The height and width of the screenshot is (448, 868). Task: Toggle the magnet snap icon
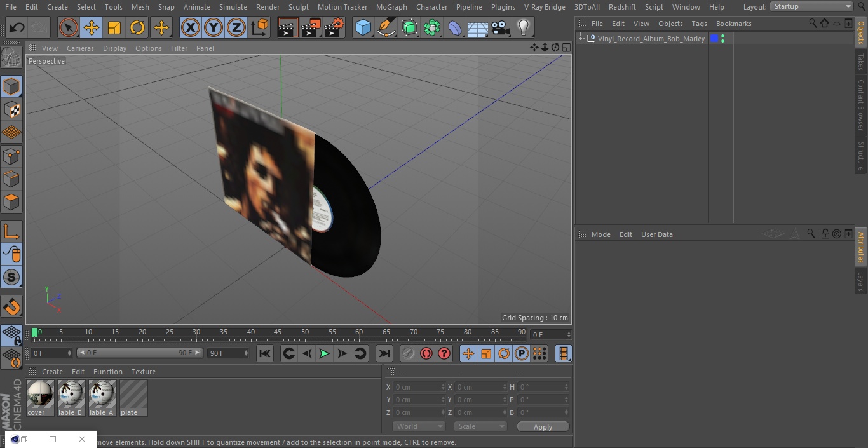click(11, 307)
